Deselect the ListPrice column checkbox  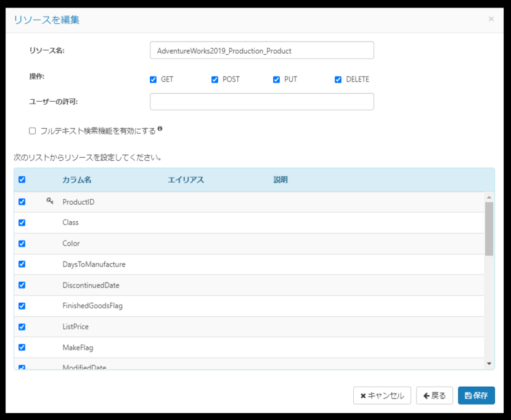(22, 327)
